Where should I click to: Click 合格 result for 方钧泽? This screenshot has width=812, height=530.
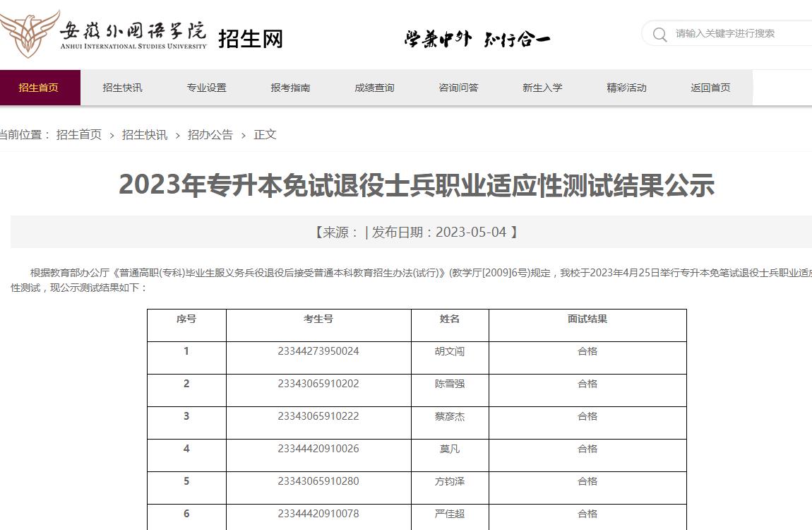[587, 481]
